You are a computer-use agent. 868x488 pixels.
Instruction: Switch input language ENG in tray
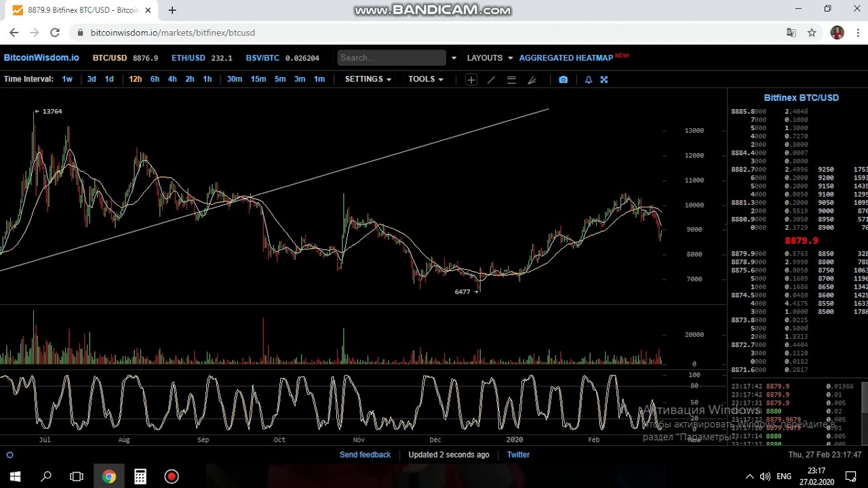(784, 476)
